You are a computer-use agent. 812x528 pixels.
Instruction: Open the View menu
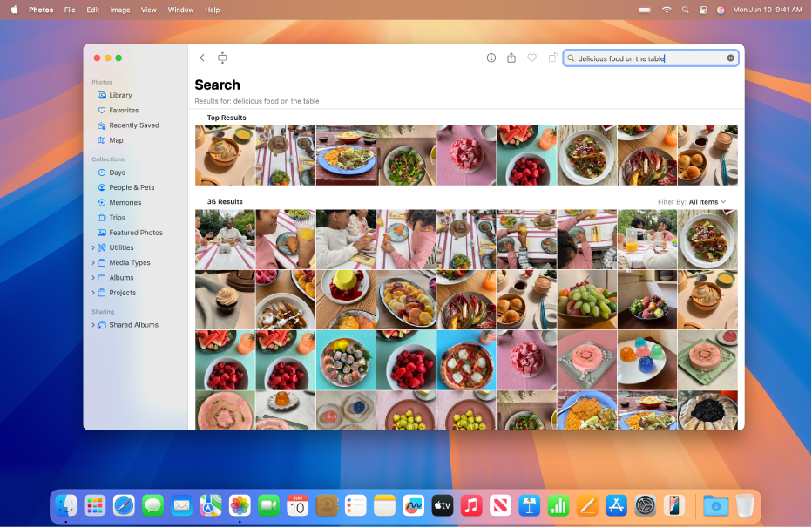[x=148, y=10]
